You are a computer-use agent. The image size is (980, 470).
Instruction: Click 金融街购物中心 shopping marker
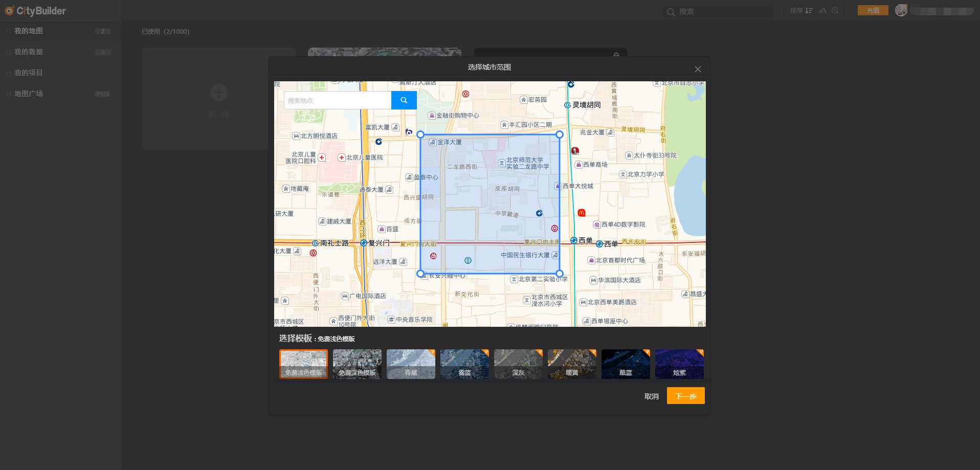(432, 116)
